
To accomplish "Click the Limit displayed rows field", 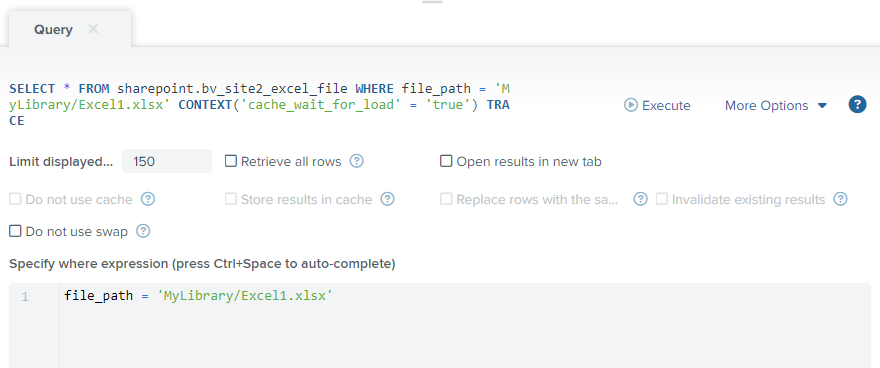I will 167,162.
